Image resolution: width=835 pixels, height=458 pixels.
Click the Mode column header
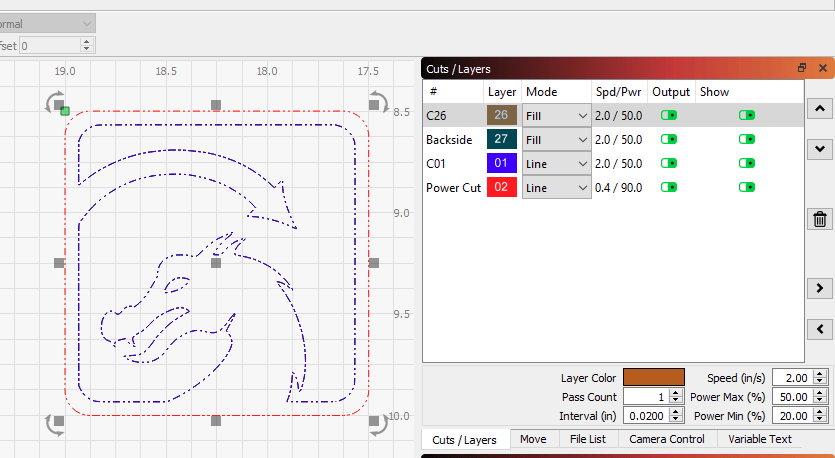click(556, 92)
